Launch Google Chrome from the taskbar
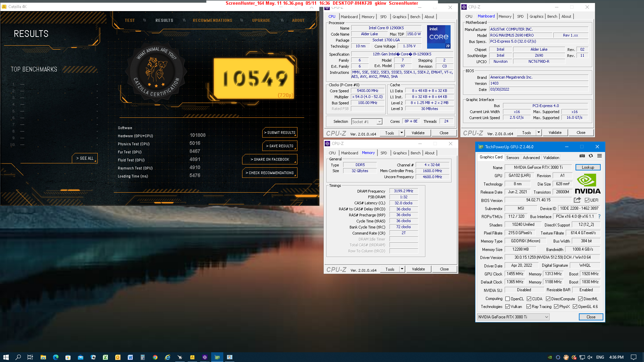644x362 pixels. pyautogui.click(x=155, y=357)
